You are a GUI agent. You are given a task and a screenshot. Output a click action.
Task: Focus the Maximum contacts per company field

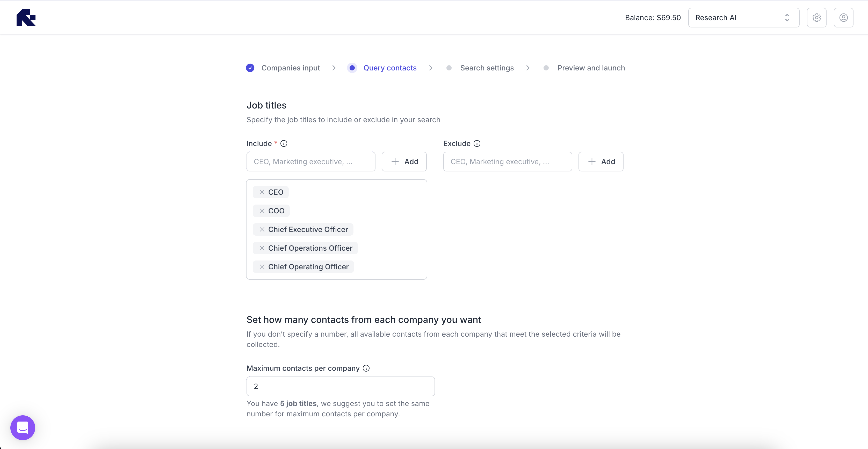pyautogui.click(x=340, y=386)
